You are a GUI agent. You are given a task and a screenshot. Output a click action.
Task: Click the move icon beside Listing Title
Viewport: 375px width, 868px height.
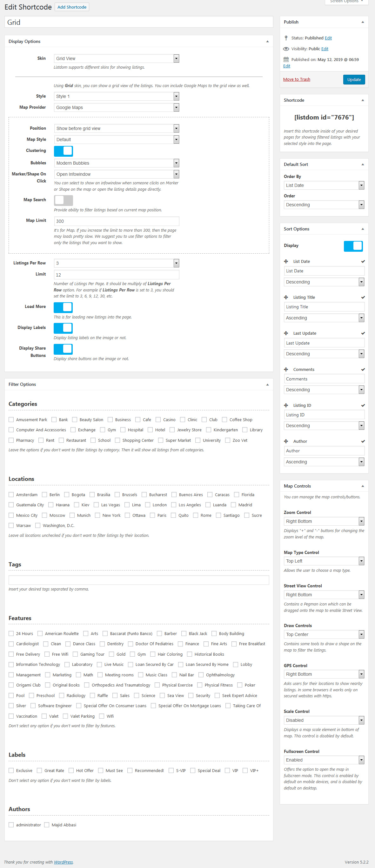pyautogui.click(x=286, y=297)
